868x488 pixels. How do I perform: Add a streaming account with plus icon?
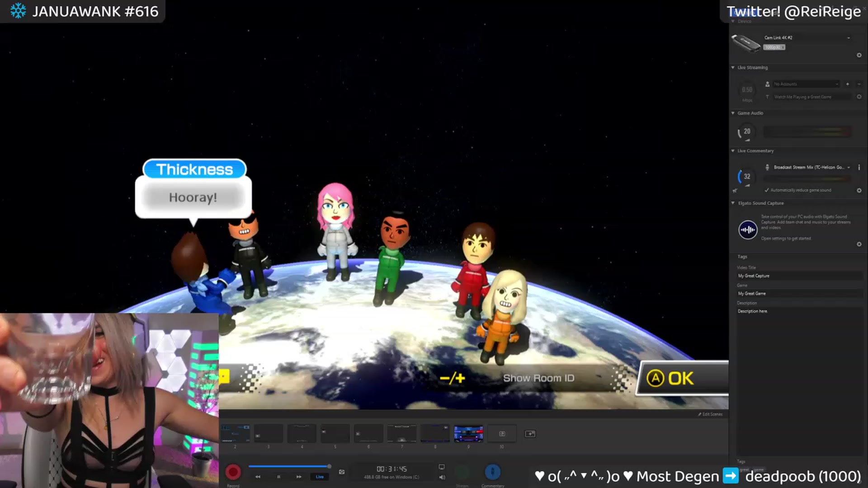point(847,84)
